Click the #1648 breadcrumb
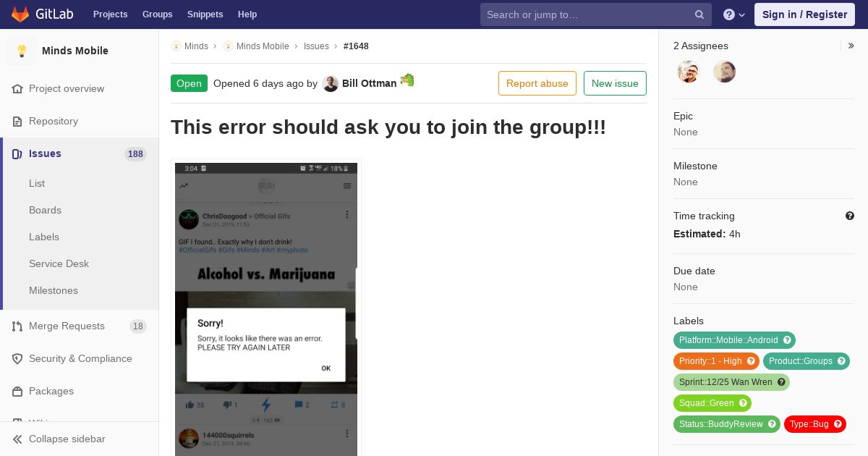Viewport: 868px width, 456px height. coord(356,46)
